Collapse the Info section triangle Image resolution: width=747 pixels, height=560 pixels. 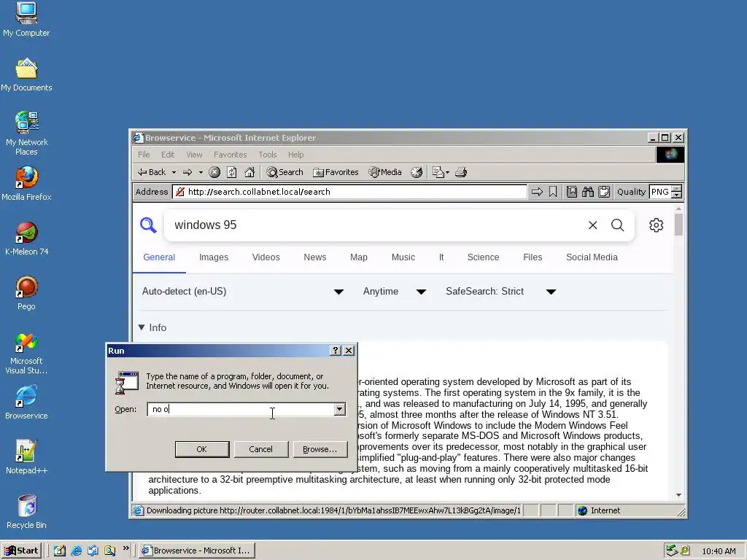142,327
